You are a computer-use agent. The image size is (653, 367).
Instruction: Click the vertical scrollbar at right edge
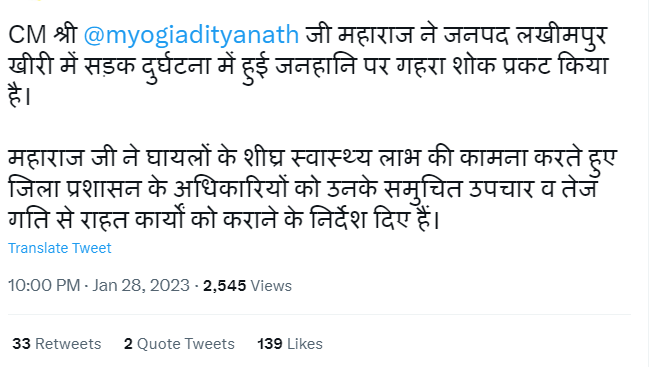pos(651,183)
